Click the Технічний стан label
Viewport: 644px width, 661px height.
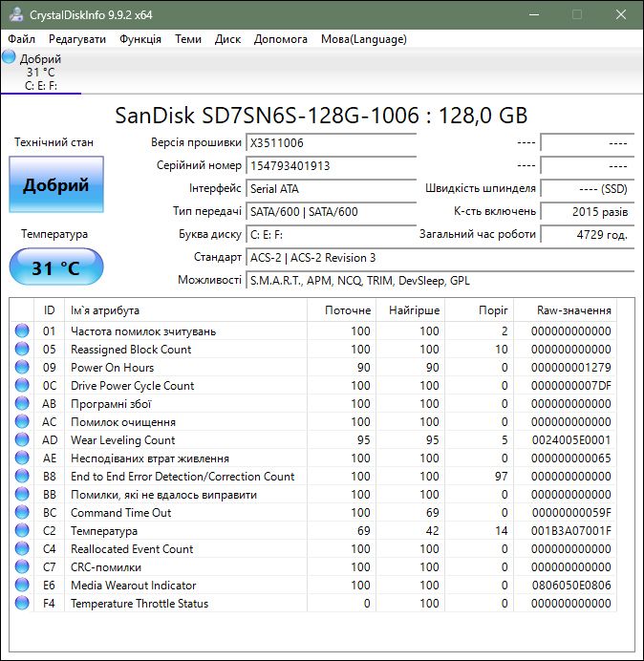54,142
